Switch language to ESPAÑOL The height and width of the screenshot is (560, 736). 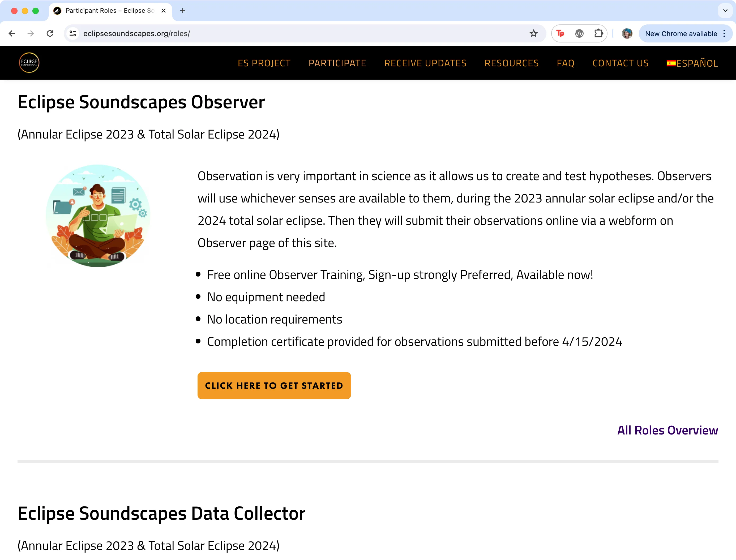click(692, 63)
